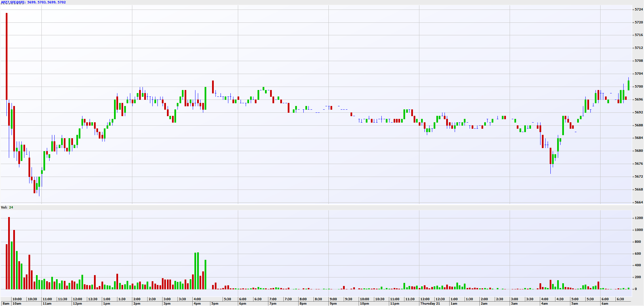Image resolution: width=644 pixels, height=306 pixels.
Task: Click the 2am hour label
Action: pos(484,304)
